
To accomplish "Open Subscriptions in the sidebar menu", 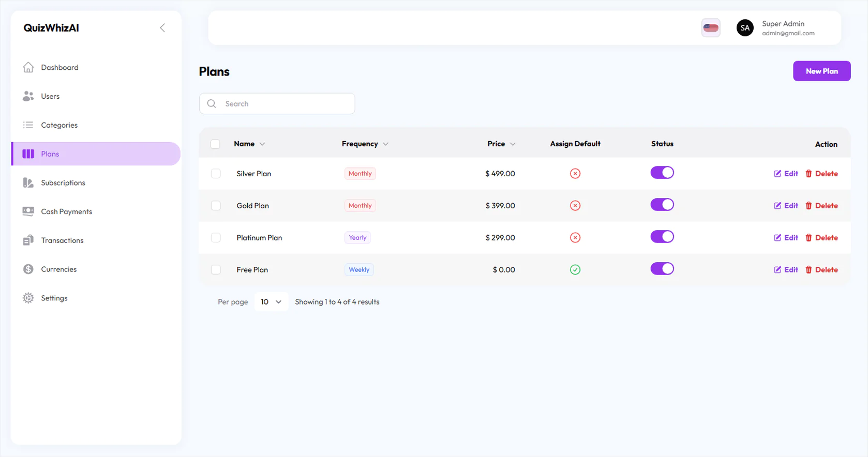I will 63,183.
